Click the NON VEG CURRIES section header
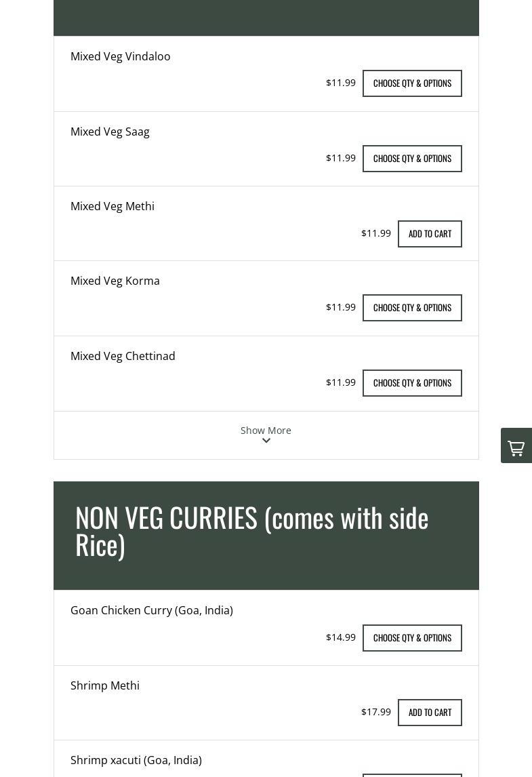 pos(252,531)
